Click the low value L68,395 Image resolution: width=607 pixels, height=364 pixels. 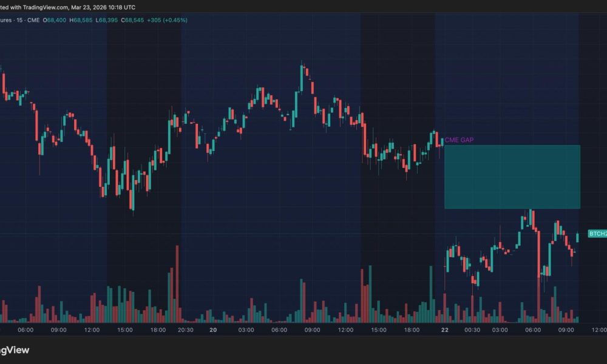click(104, 19)
